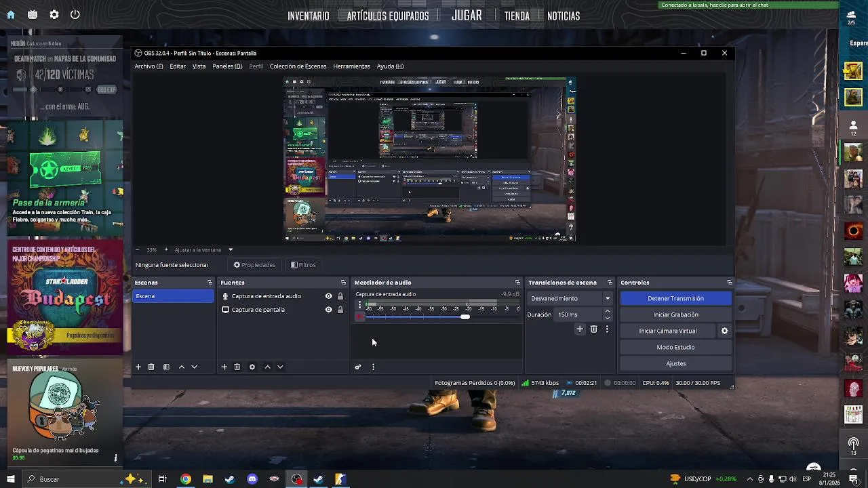Image resolution: width=868 pixels, height=488 pixels.
Task: Move source down arrow in Fuentes
Action: tap(280, 367)
